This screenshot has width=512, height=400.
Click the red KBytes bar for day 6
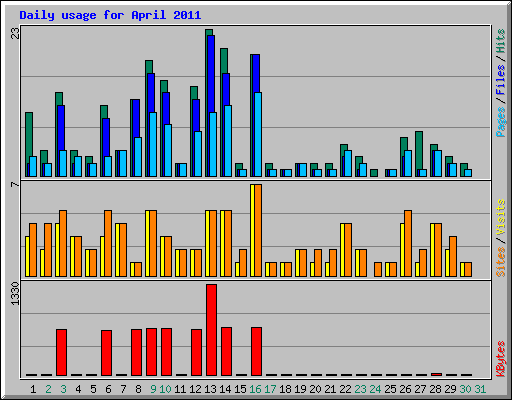106,353
